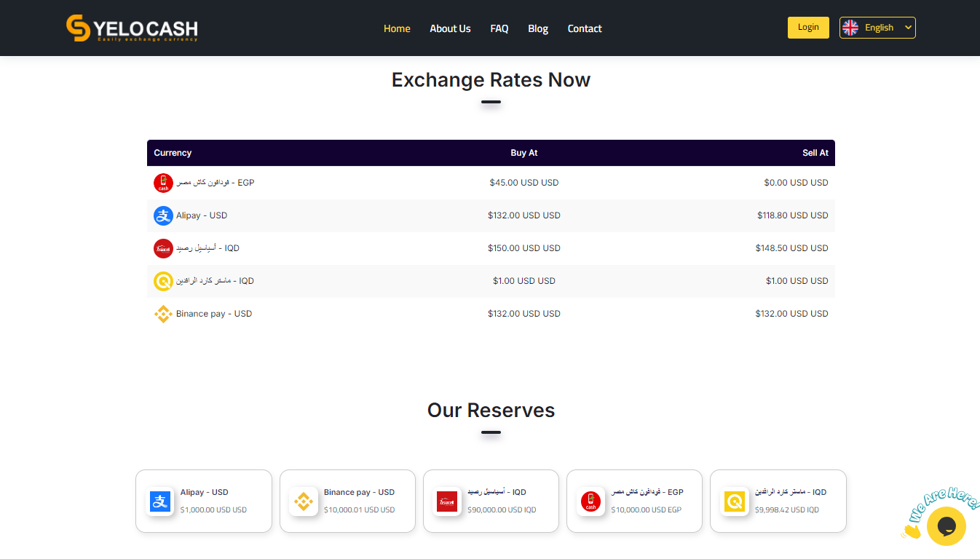Screen dimensions: 980x559
Task: Click the Asiacell icon in the rates table
Action: [163, 248]
